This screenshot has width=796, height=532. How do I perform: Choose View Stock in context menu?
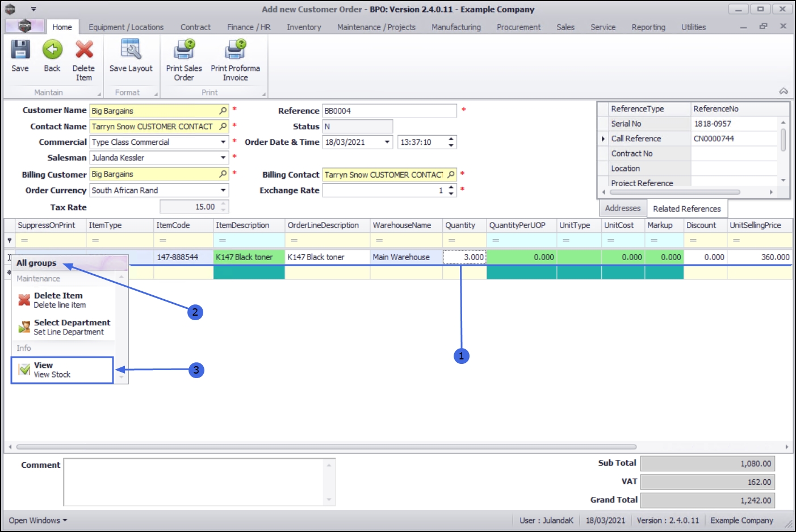click(x=62, y=370)
